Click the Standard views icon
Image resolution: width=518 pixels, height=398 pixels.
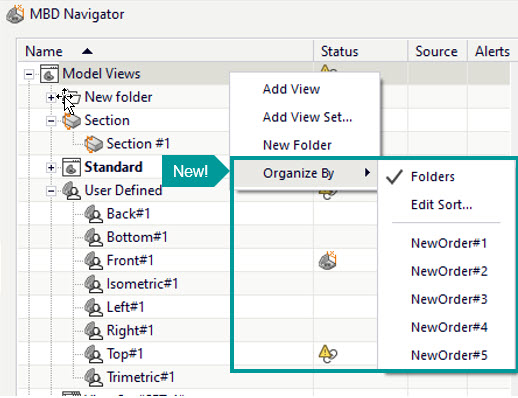coord(71,167)
